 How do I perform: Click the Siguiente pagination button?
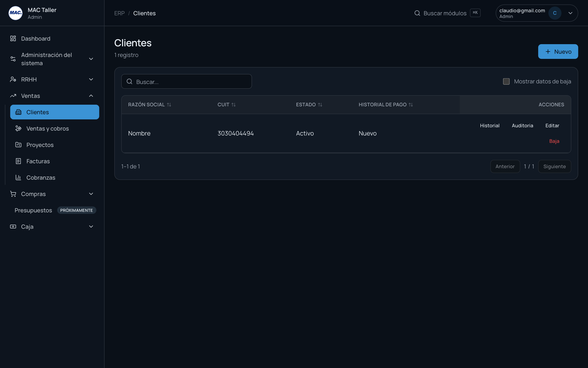coord(555,167)
